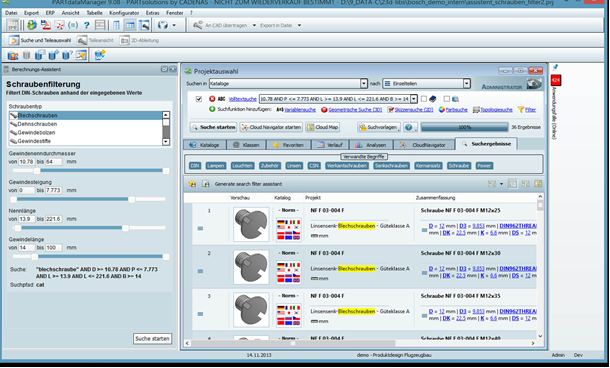Uncheck the Volltextsuche checkbox

pos(199,99)
